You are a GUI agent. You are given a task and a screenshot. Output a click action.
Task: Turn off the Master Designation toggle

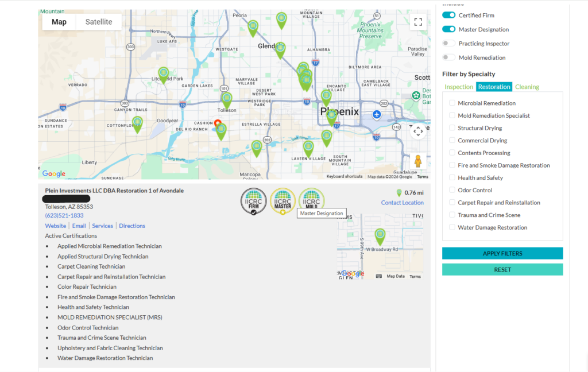(448, 29)
